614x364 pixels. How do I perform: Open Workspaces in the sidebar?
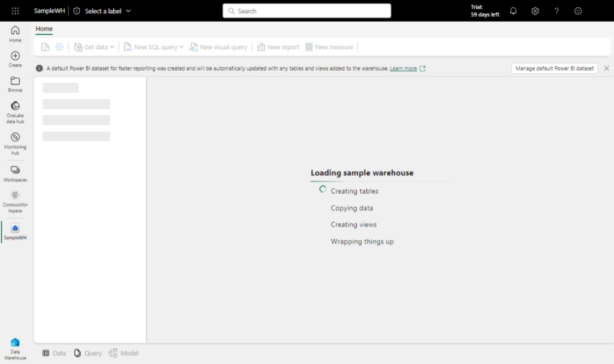pos(15,173)
